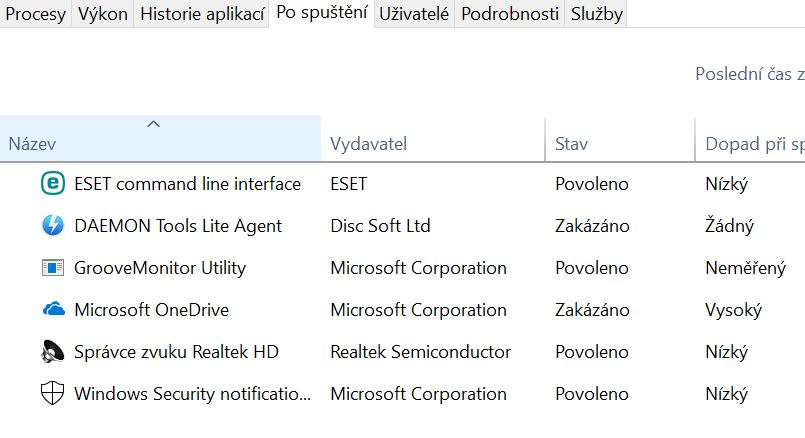Click the Název column header
This screenshot has height=438, width=805.
[x=31, y=145]
